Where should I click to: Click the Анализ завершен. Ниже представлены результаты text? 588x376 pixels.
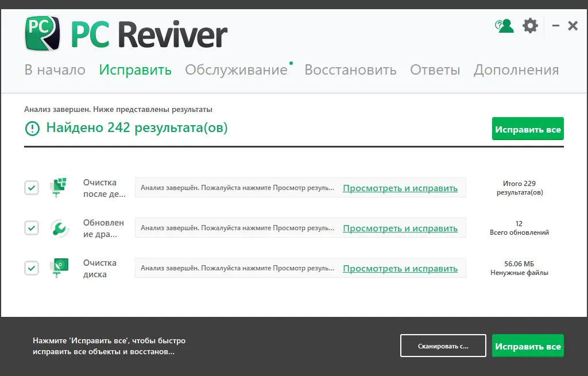click(x=118, y=110)
